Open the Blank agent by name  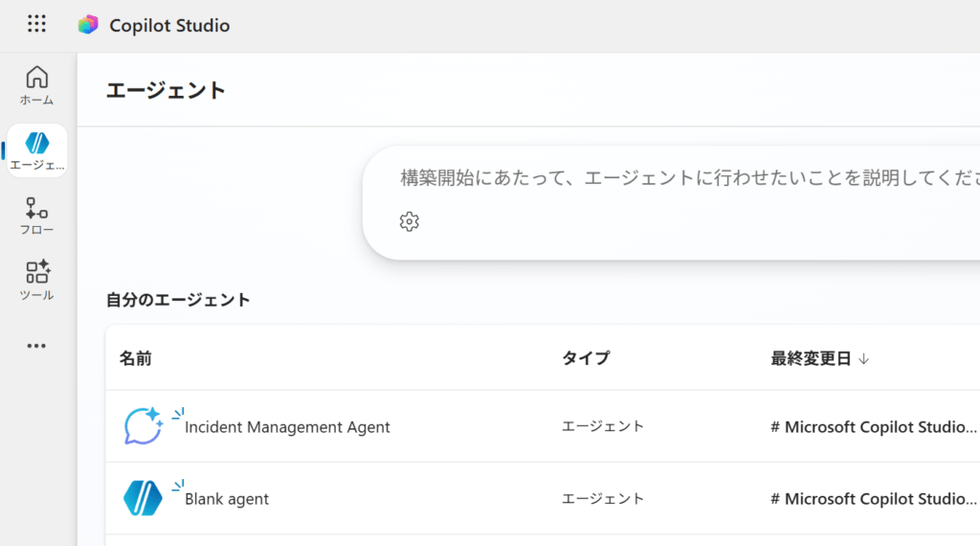tap(227, 499)
